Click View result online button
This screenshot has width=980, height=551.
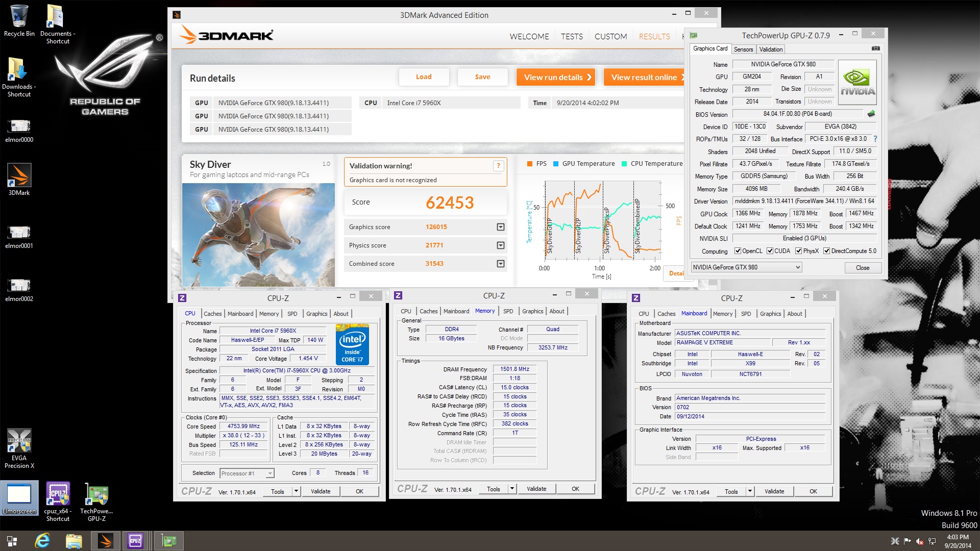(x=644, y=77)
